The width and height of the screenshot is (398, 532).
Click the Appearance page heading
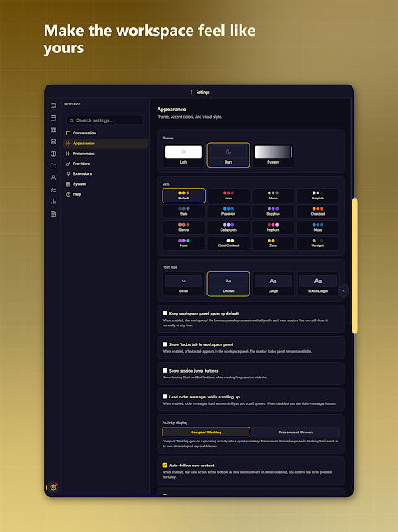[171, 110]
